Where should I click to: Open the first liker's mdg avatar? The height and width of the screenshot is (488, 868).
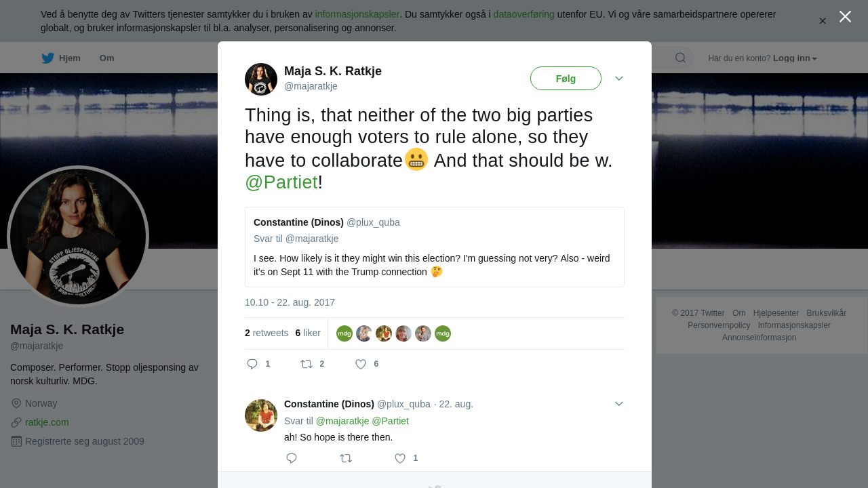[x=344, y=333]
